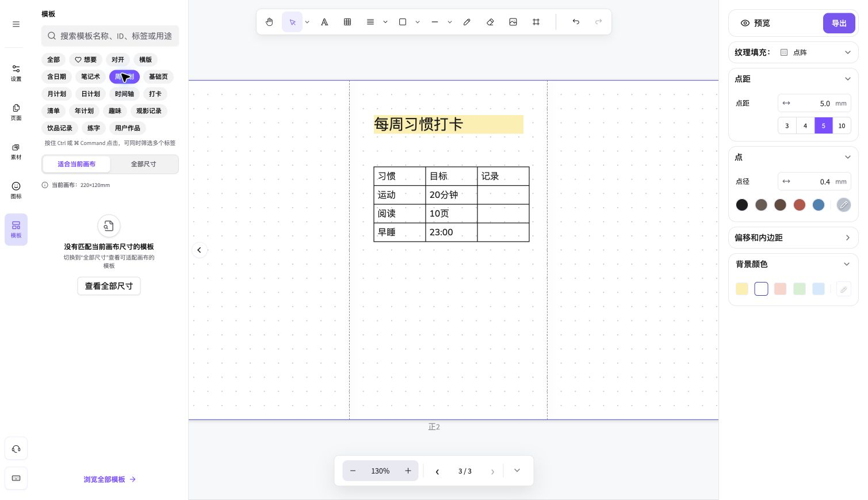Filter templates by 月计划 tag
868x500 pixels.
(x=56, y=94)
